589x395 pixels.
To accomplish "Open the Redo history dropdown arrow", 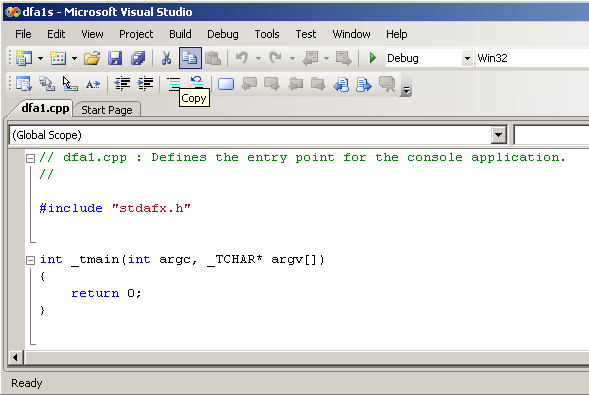I will pos(292,58).
